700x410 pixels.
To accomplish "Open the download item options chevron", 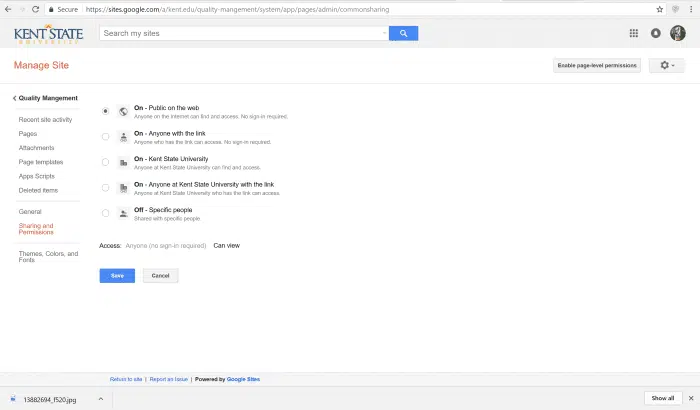I will pos(101,399).
